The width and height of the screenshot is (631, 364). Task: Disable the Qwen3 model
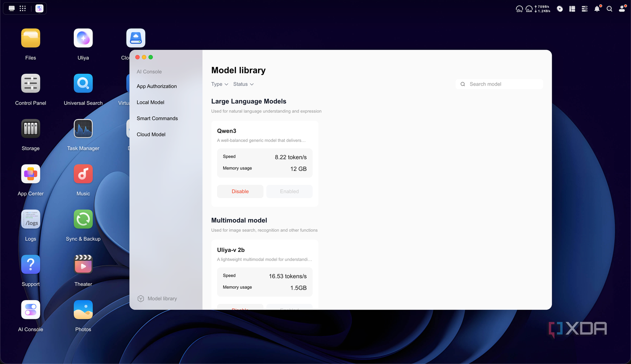click(x=240, y=192)
